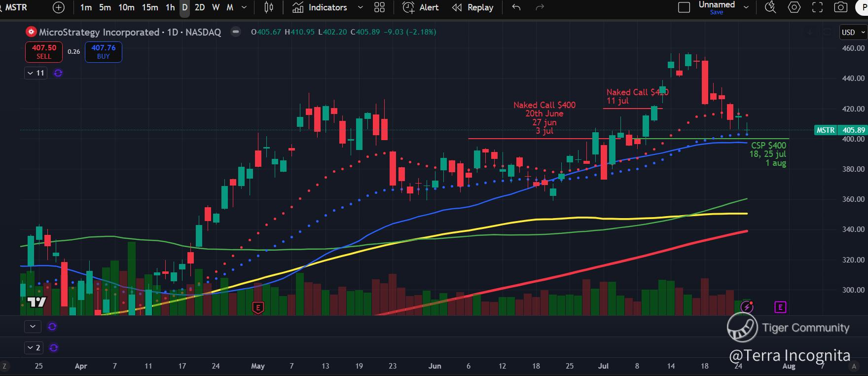
Task: Create an Alert
Action: (x=421, y=7)
